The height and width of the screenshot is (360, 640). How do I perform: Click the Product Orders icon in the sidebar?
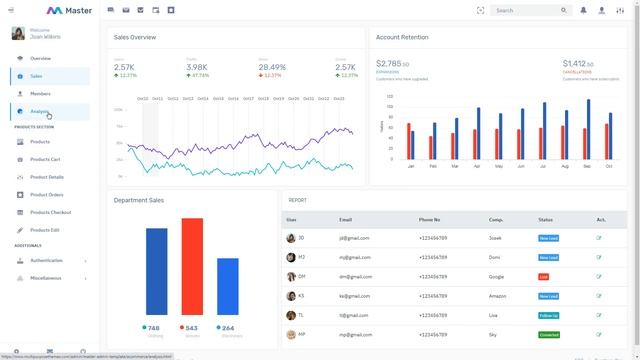click(20, 195)
